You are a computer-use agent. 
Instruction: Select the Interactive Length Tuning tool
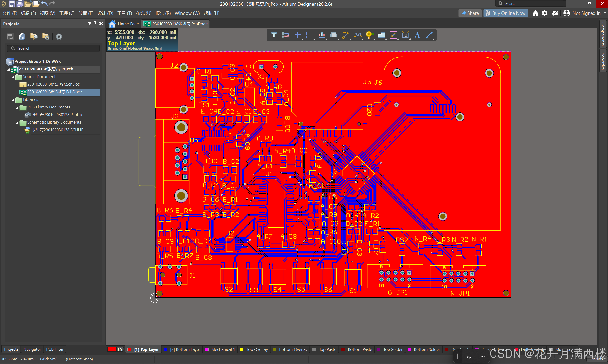(x=358, y=35)
